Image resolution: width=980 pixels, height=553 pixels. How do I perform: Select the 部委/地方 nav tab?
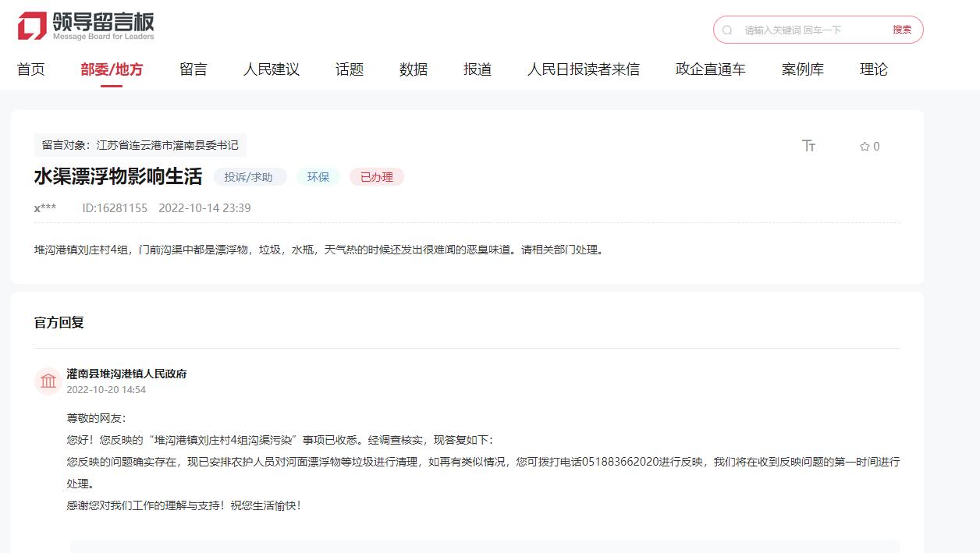pyautogui.click(x=112, y=69)
